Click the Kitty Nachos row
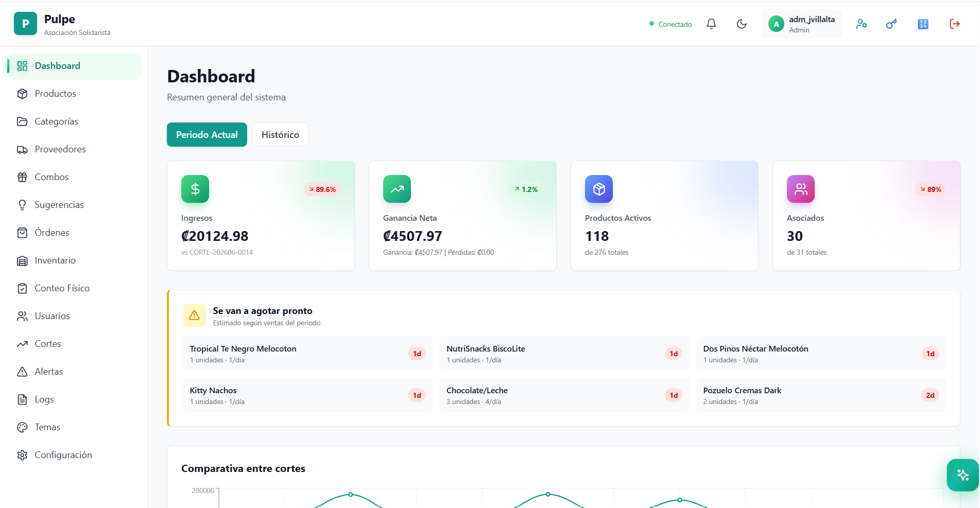This screenshot has height=508, width=980. (x=307, y=395)
